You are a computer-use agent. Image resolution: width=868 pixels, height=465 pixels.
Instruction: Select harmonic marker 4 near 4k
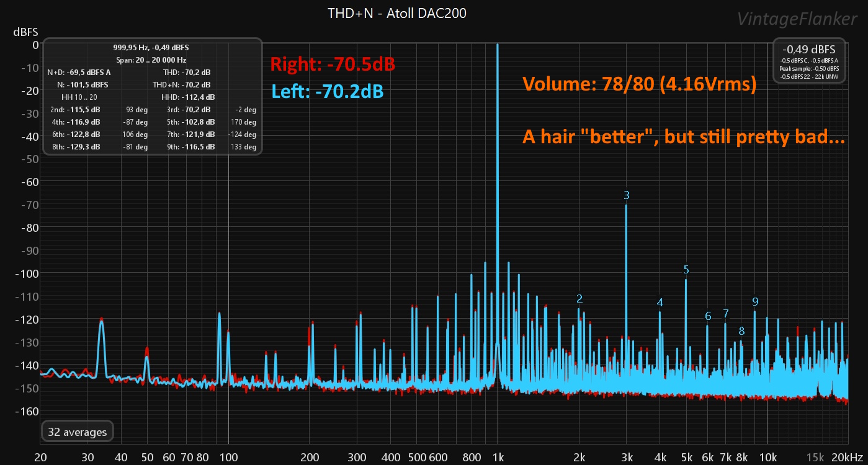click(x=660, y=303)
